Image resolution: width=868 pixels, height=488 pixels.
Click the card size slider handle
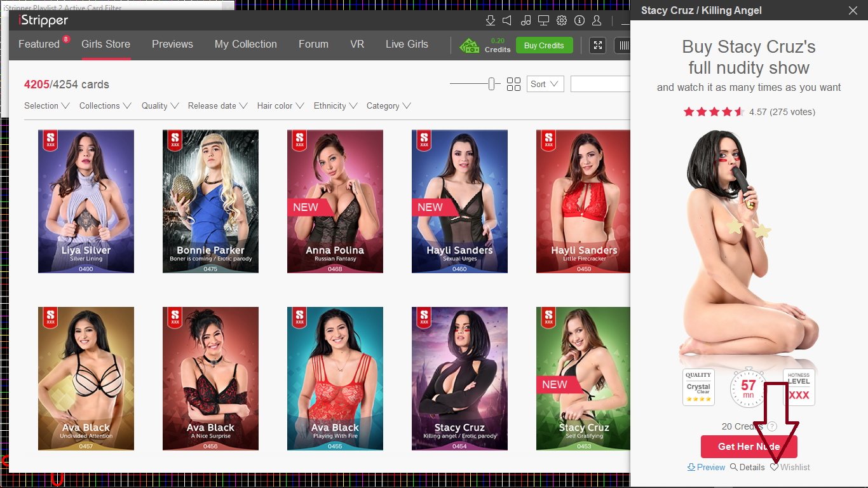pyautogui.click(x=491, y=84)
